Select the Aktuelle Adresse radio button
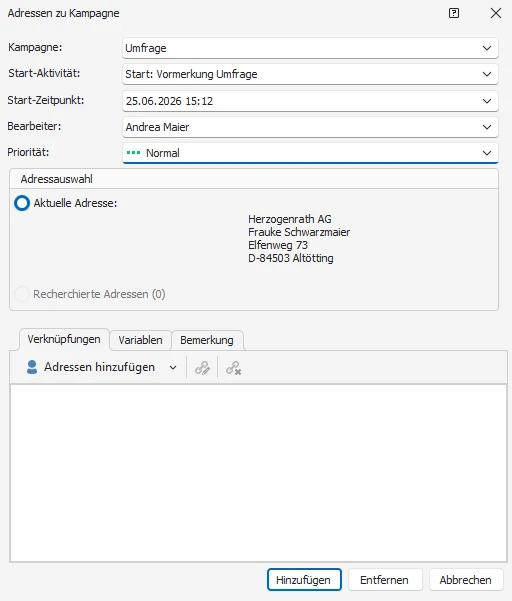 point(22,203)
